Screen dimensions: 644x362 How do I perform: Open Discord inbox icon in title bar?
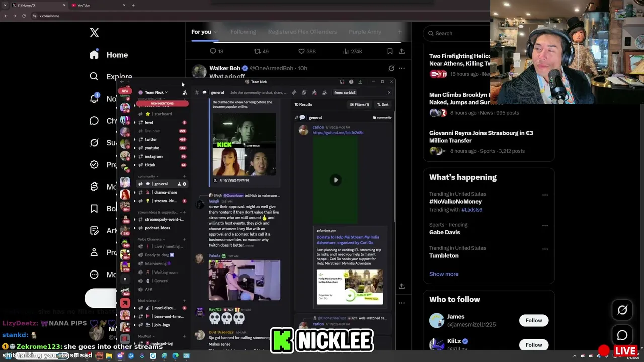click(342, 82)
